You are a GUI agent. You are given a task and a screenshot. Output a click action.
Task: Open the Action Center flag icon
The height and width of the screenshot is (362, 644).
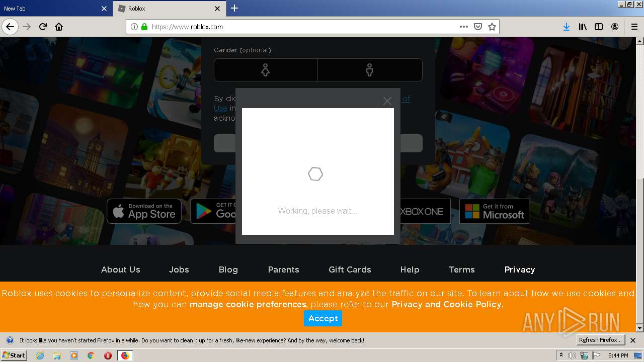(x=596, y=355)
